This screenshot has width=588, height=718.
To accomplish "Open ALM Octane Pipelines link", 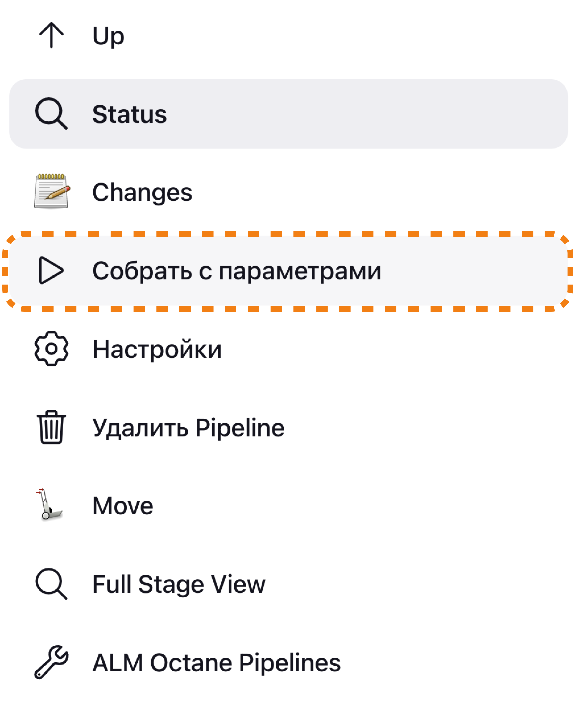I will tap(217, 663).
